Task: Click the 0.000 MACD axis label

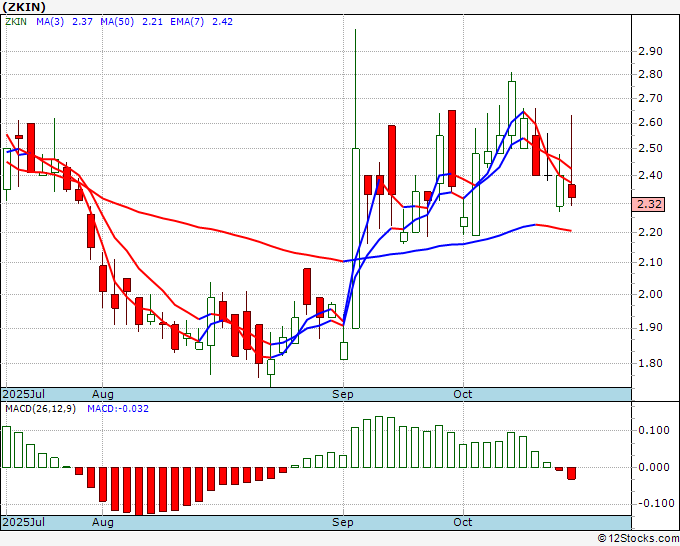Action: click(654, 467)
